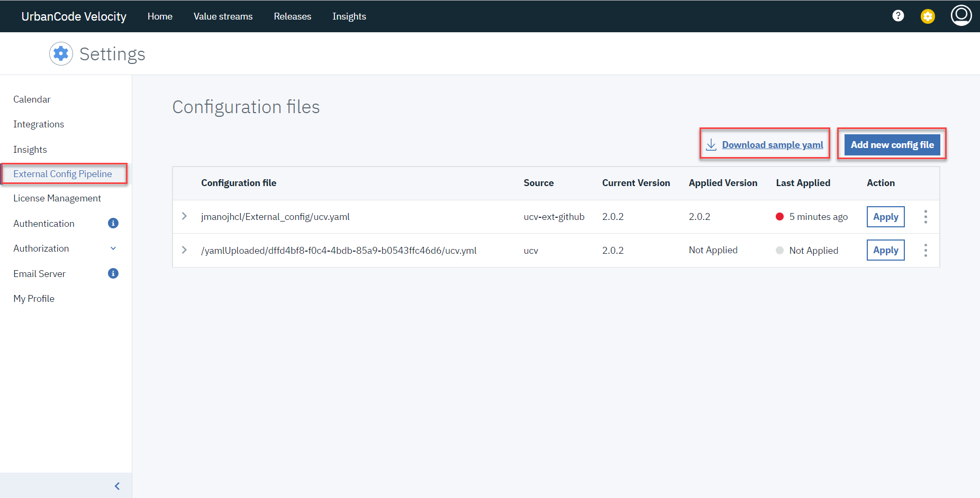Click the red status dot for 5 minutes ago

click(779, 217)
